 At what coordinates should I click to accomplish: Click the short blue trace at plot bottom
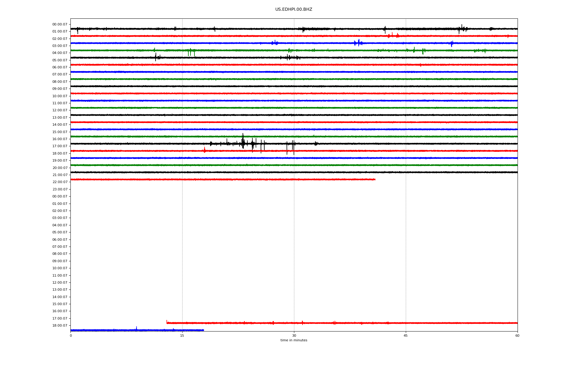[137, 330]
